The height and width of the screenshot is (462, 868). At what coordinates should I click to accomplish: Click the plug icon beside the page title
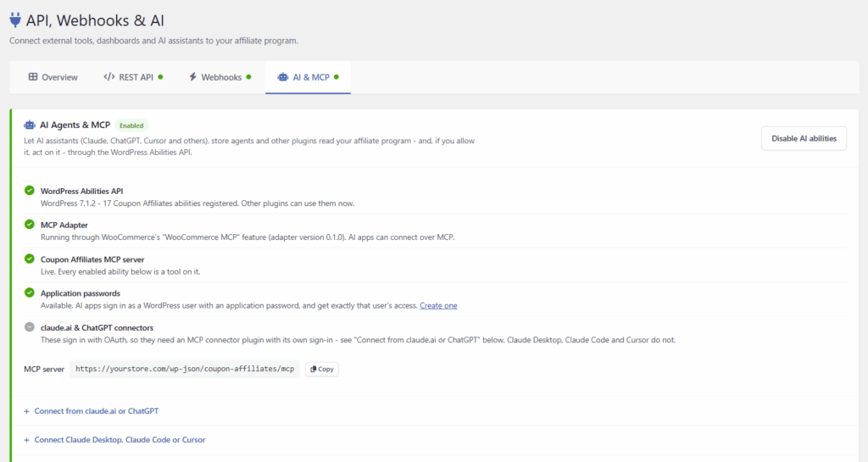15,19
